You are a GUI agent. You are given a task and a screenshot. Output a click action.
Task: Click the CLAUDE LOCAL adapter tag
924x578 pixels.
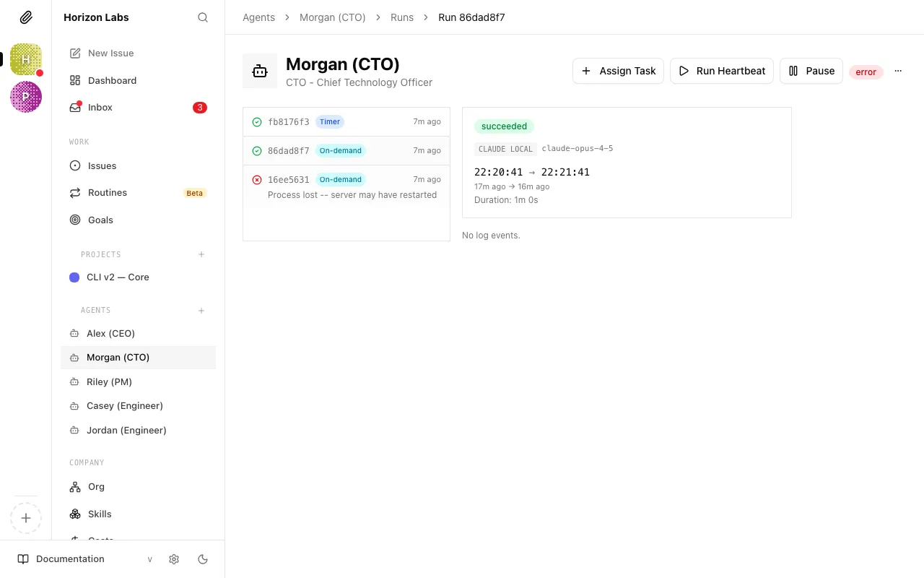click(505, 149)
